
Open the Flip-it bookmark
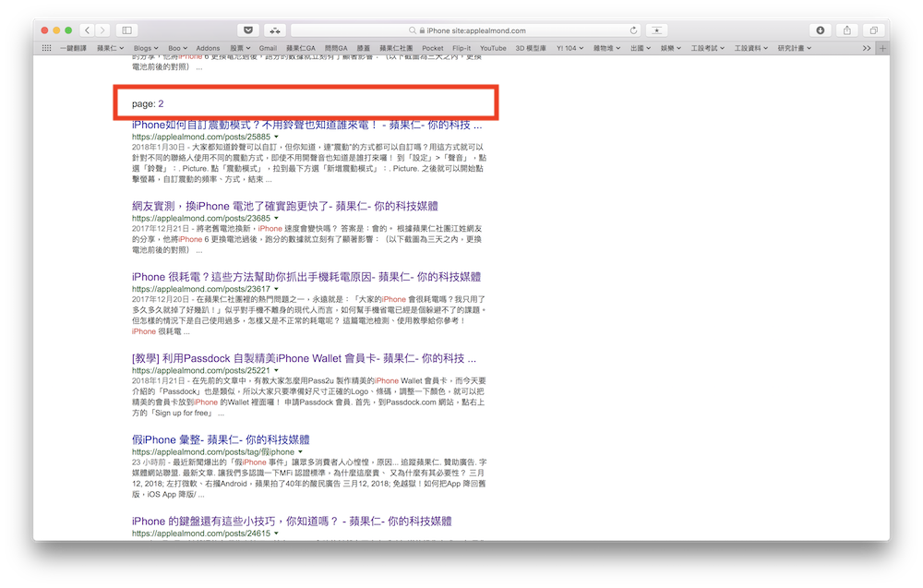pyautogui.click(x=461, y=48)
